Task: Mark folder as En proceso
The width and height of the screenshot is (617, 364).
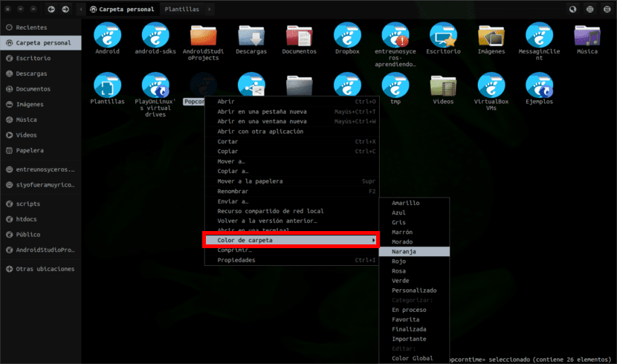Action: (414, 310)
